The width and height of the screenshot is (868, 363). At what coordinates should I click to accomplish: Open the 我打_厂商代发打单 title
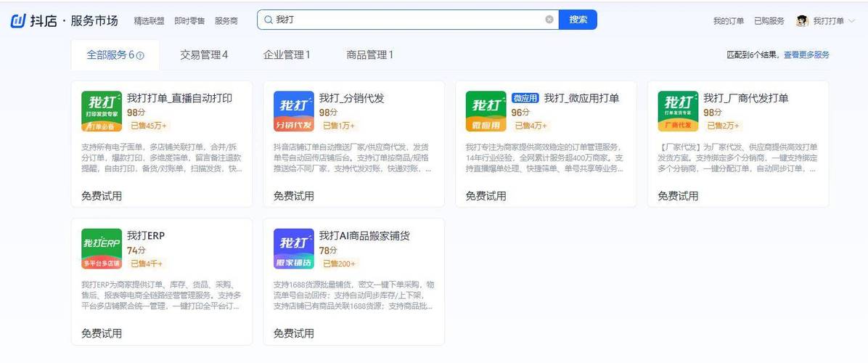coord(745,99)
